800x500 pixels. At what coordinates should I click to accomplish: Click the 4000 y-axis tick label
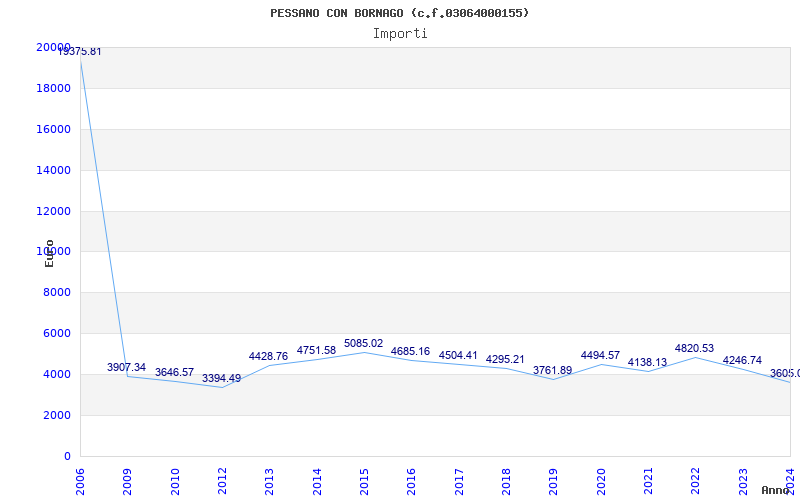(57, 374)
